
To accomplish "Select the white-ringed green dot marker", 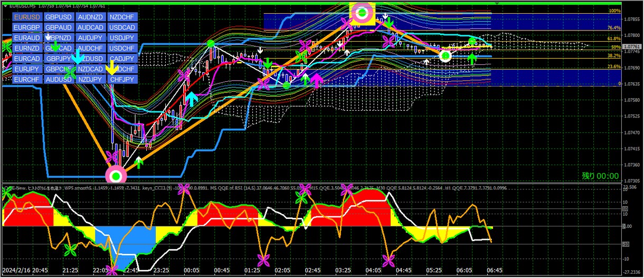I will pos(446,55).
